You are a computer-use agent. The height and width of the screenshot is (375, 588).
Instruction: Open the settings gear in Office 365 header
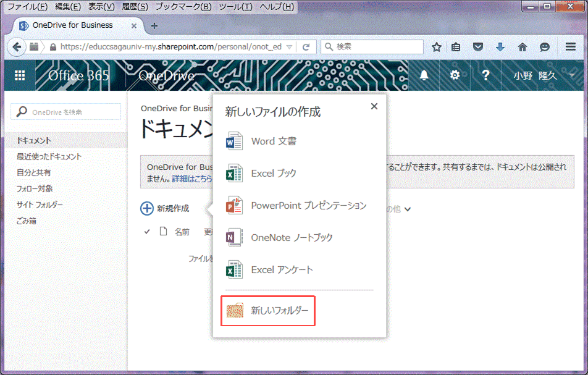(x=455, y=75)
